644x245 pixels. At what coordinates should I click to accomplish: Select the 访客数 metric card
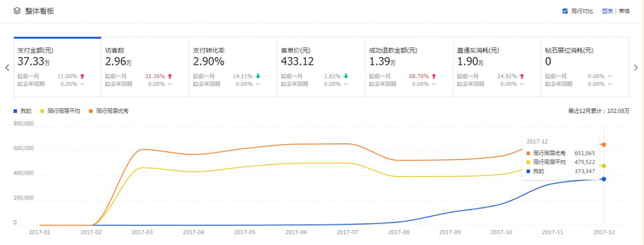pyautogui.click(x=145, y=67)
